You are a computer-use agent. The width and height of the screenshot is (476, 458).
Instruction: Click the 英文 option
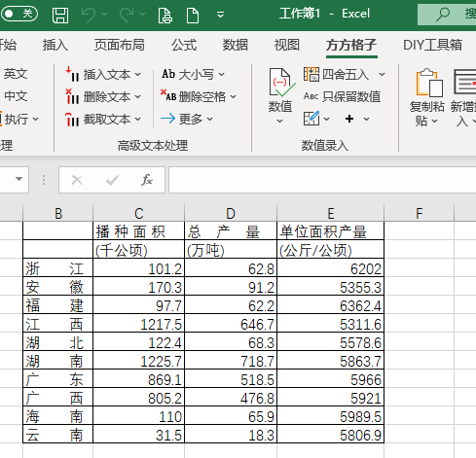[15, 74]
